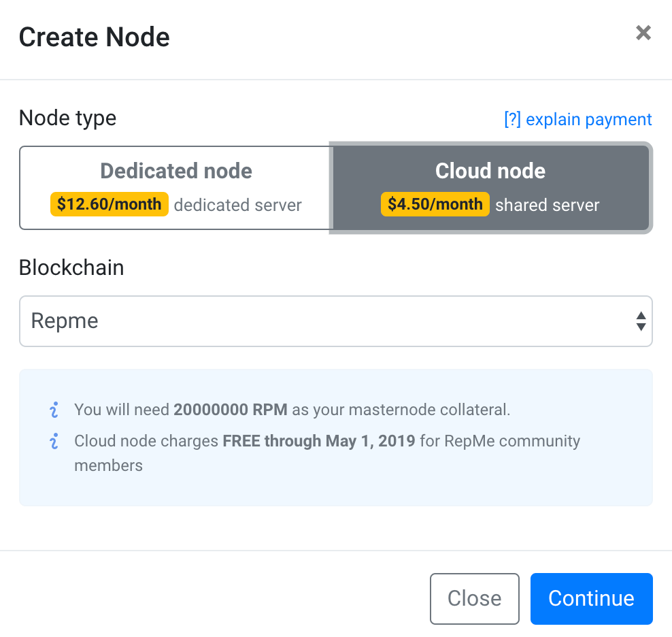The height and width of the screenshot is (637, 672).
Task: Close the Create Node dialog with X
Action: 643,33
